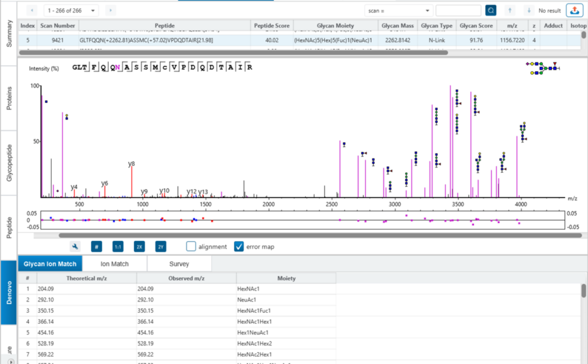Viewport: 588px width, 364px height.
Task: Enable the alignment checkbox
Action: (191, 246)
